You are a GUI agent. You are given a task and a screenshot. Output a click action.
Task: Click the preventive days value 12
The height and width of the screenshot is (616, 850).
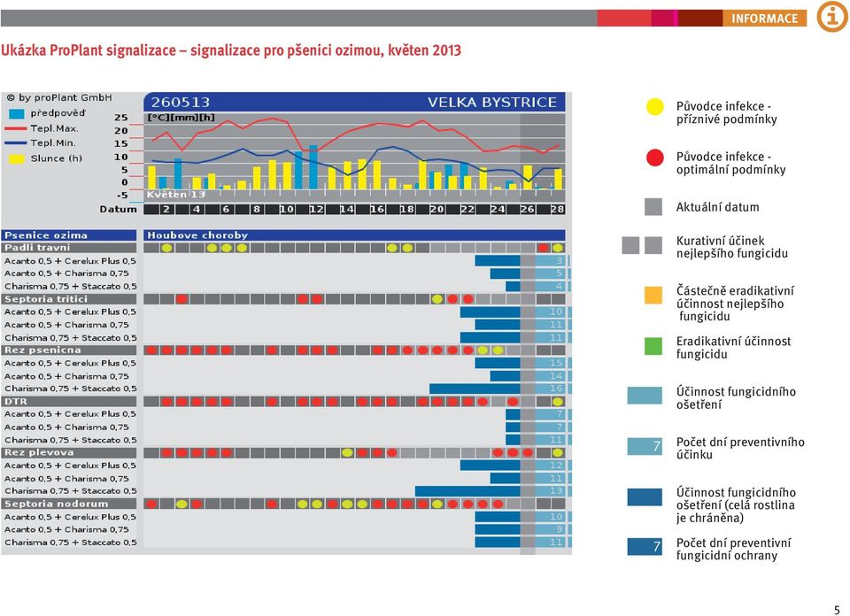(556, 466)
